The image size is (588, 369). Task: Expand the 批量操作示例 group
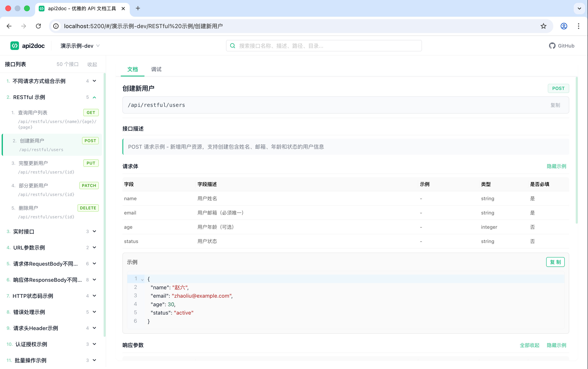coord(52,360)
